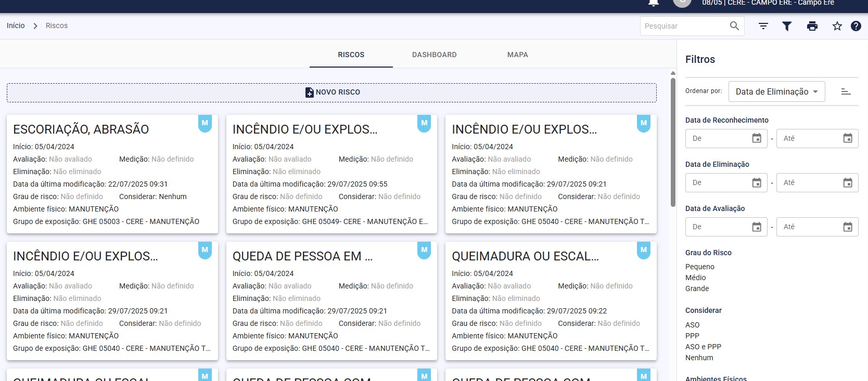
Task: Click the Novo Risco button
Action: coord(331,93)
